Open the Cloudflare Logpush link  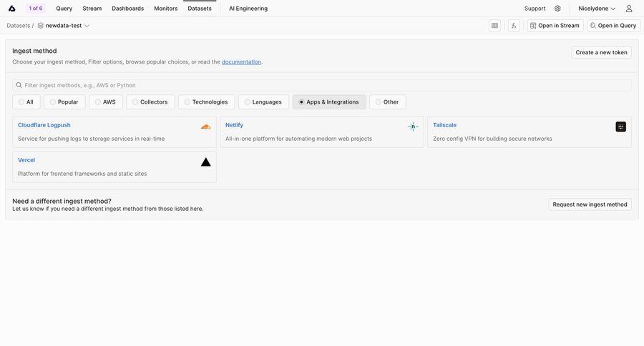point(44,125)
